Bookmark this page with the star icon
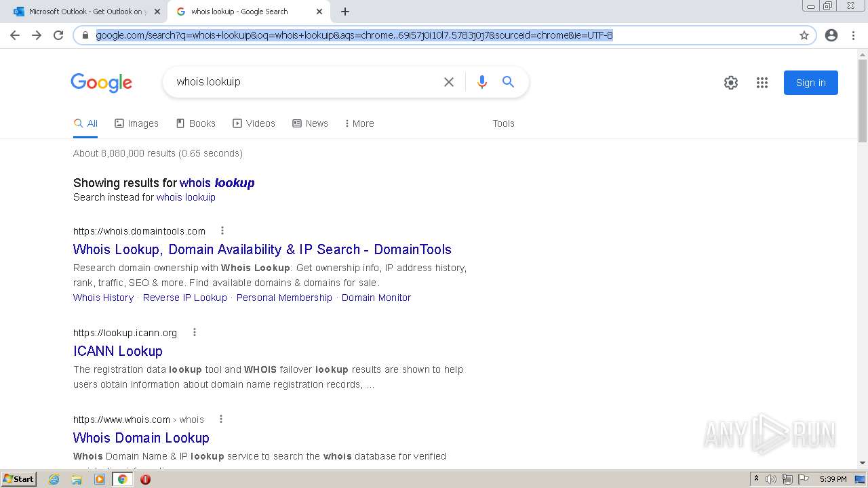Image resolution: width=868 pixels, height=488 pixels. [x=804, y=35]
